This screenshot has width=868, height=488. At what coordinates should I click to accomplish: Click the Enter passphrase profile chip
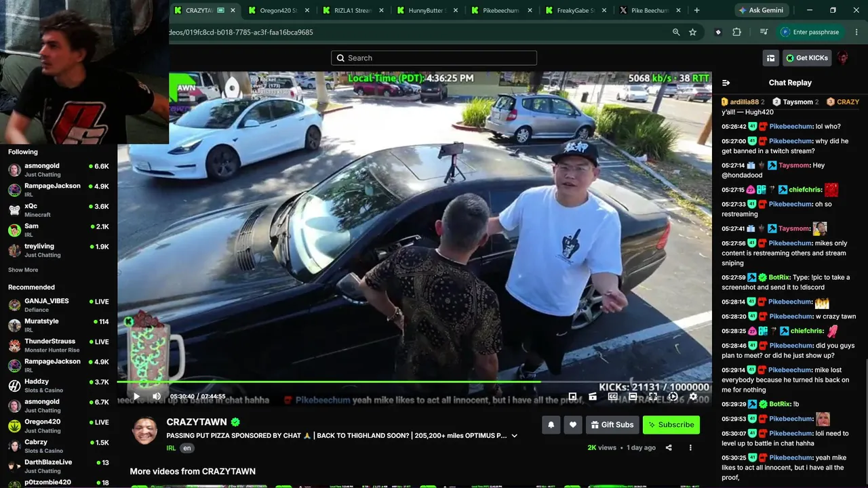pyautogui.click(x=811, y=32)
